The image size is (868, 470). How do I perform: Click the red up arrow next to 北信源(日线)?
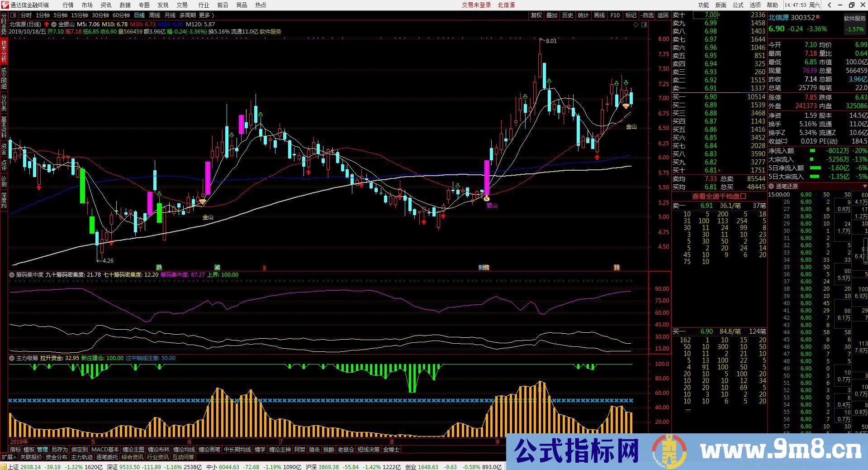(47, 24)
